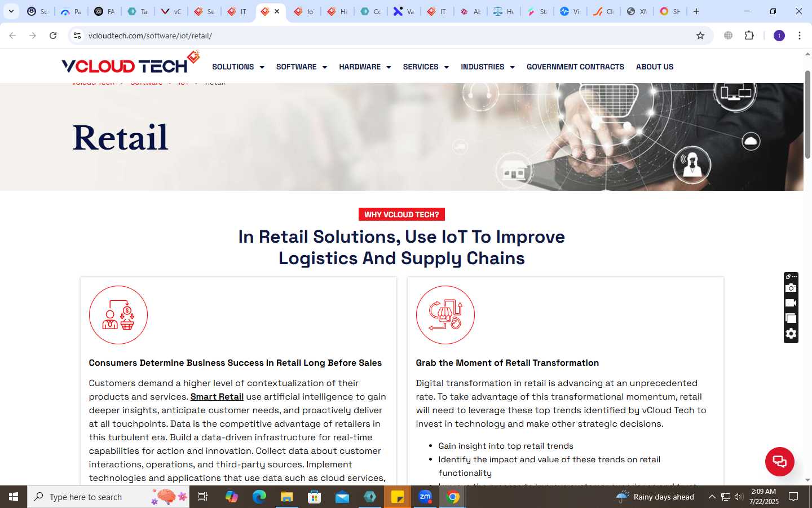
Task: Open Government Contracts page
Action: point(575,67)
